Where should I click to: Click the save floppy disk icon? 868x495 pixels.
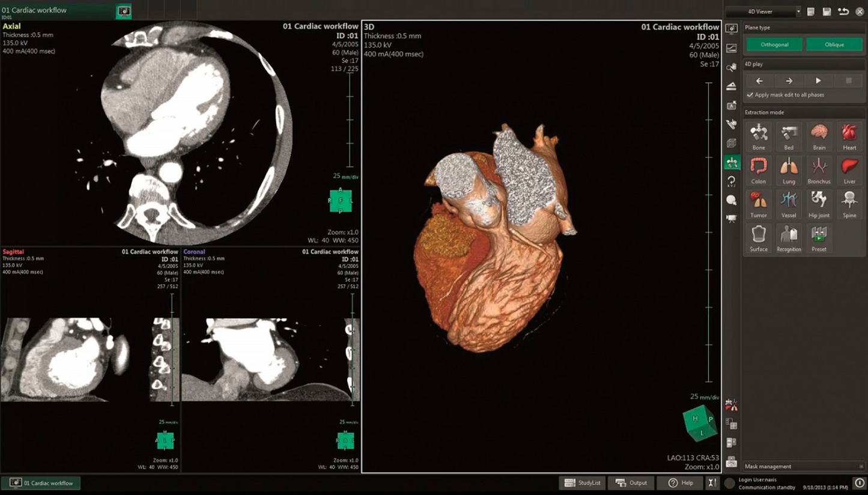coord(827,11)
